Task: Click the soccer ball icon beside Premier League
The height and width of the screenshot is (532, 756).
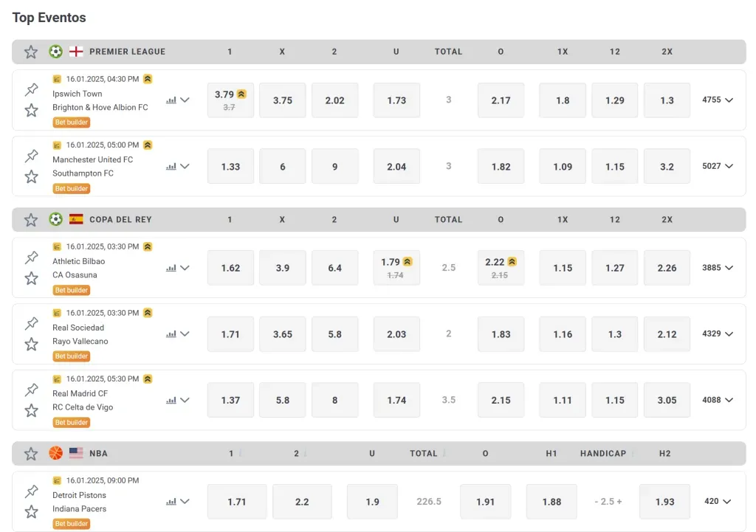Action: [55, 52]
